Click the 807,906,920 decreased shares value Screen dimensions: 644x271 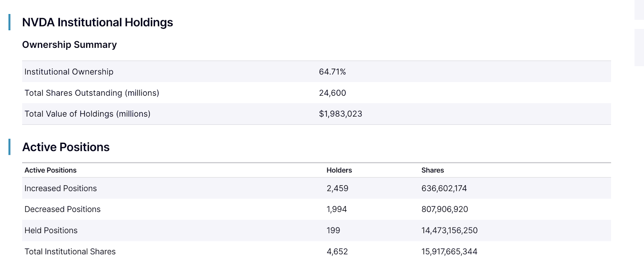(444, 209)
